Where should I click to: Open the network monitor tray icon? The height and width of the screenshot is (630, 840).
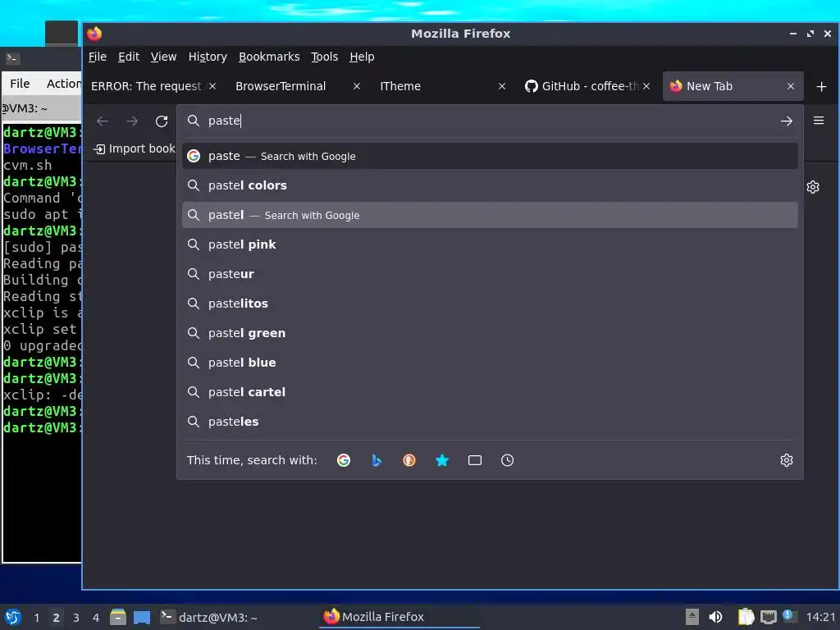click(x=768, y=617)
